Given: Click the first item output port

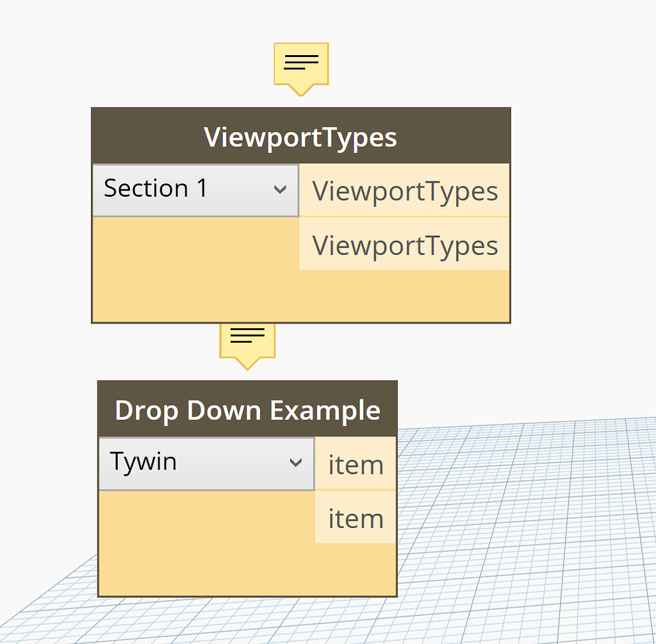Looking at the screenshot, I should click(355, 463).
